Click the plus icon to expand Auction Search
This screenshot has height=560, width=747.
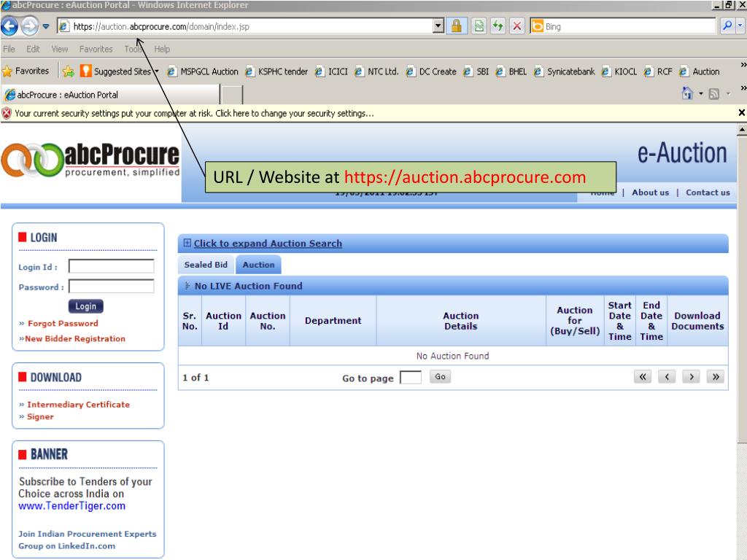pyautogui.click(x=187, y=243)
